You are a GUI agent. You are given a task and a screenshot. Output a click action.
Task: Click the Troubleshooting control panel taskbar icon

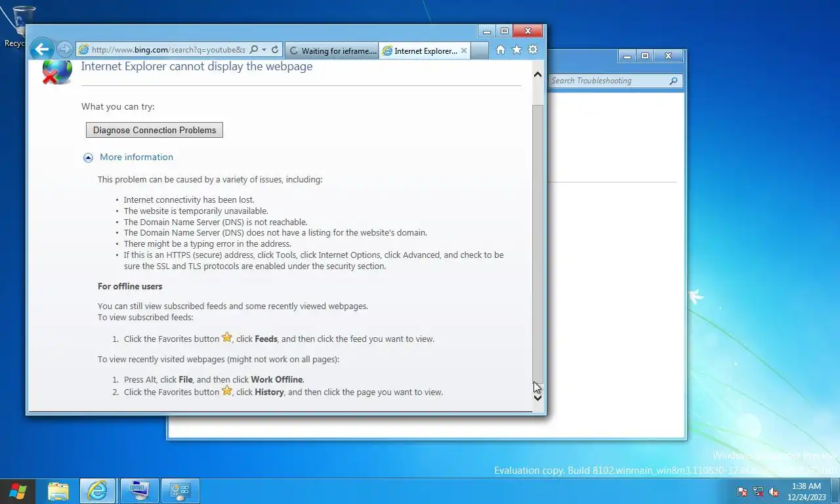point(180,491)
